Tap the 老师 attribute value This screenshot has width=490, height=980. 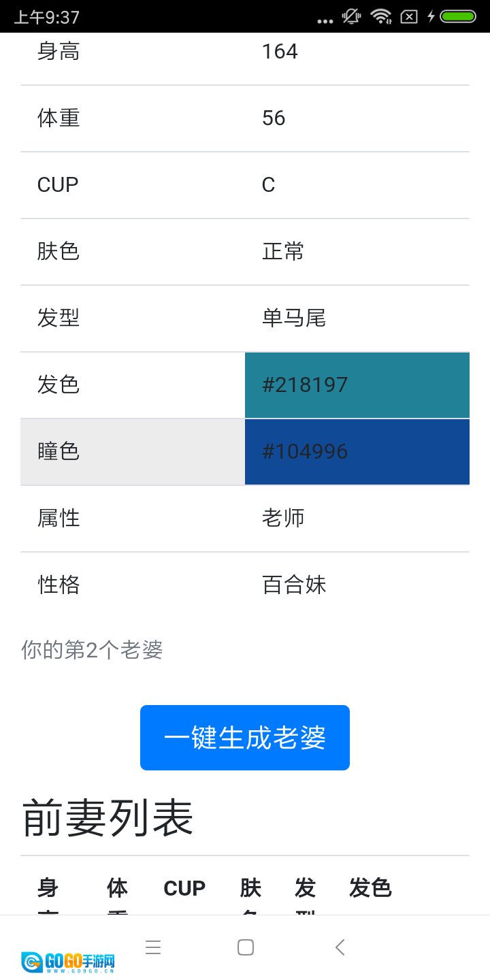[283, 518]
